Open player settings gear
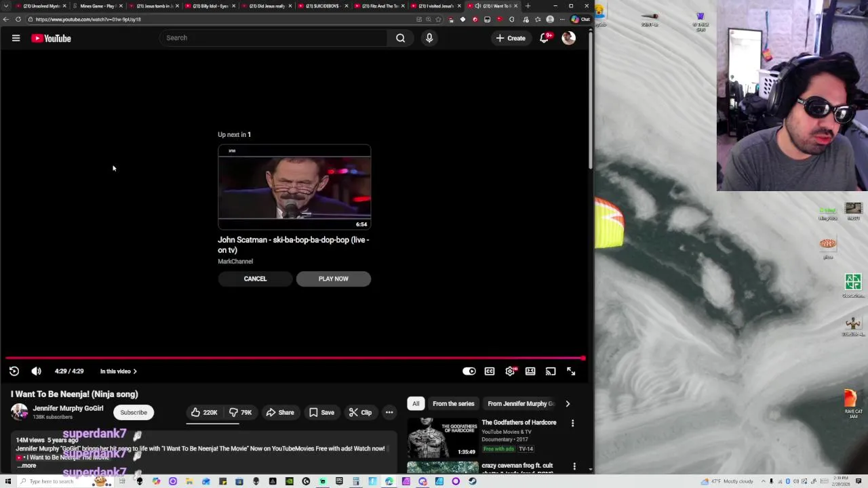The height and width of the screenshot is (488, 868). coord(510,371)
